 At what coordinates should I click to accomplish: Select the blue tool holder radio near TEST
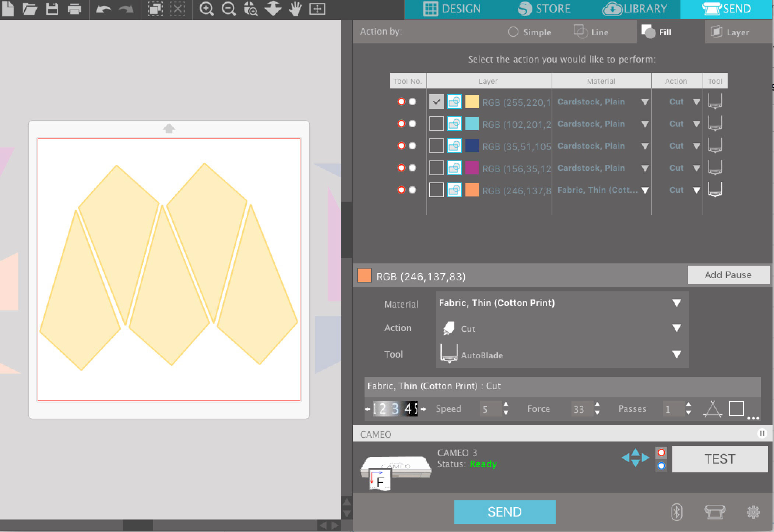[661, 466]
